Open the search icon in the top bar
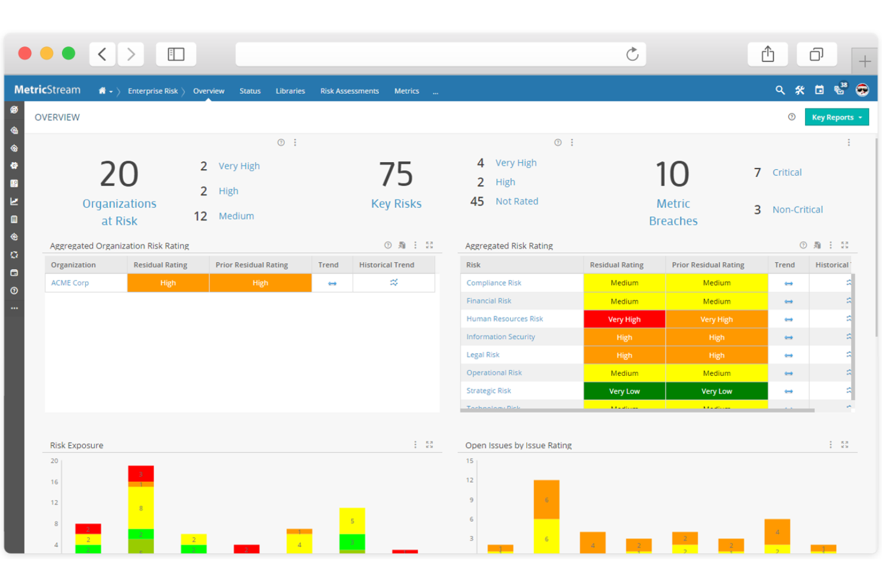Image resolution: width=882 pixels, height=588 pixels. point(780,91)
